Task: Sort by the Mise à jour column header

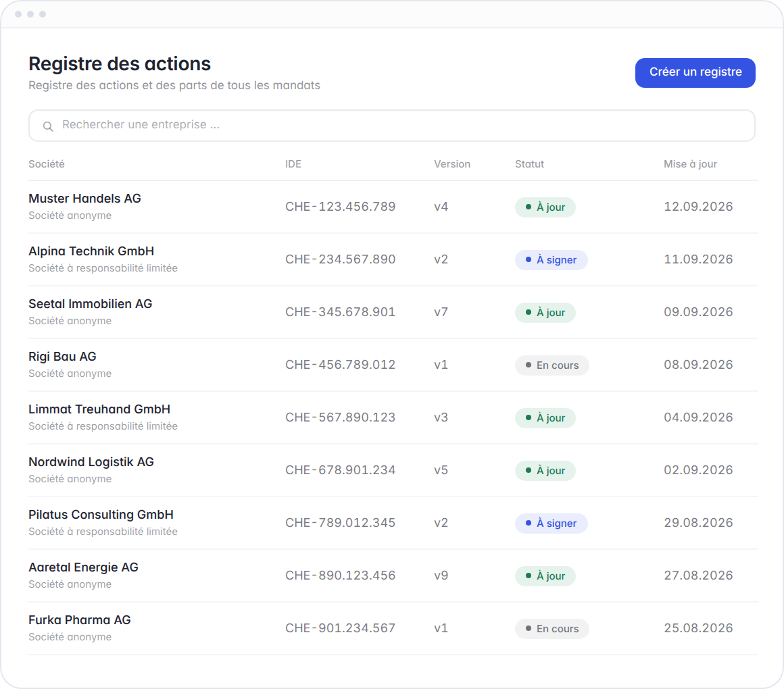Action: pyautogui.click(x=690, y=164)
